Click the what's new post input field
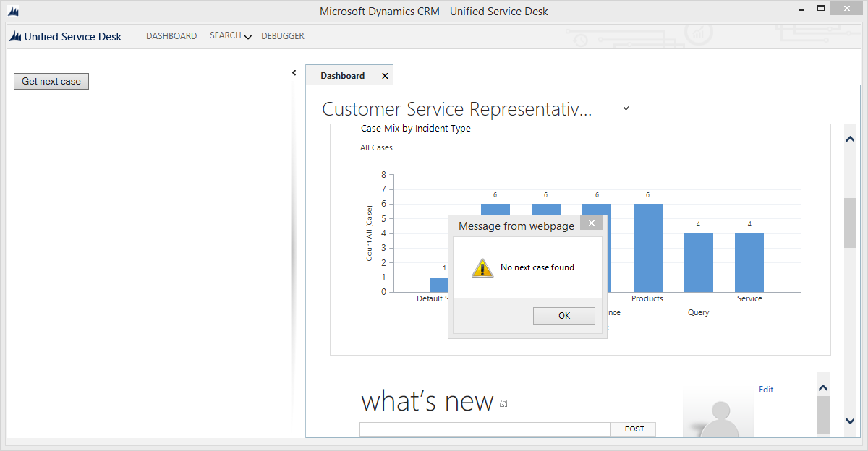868x451 pixels. [485, 429]
